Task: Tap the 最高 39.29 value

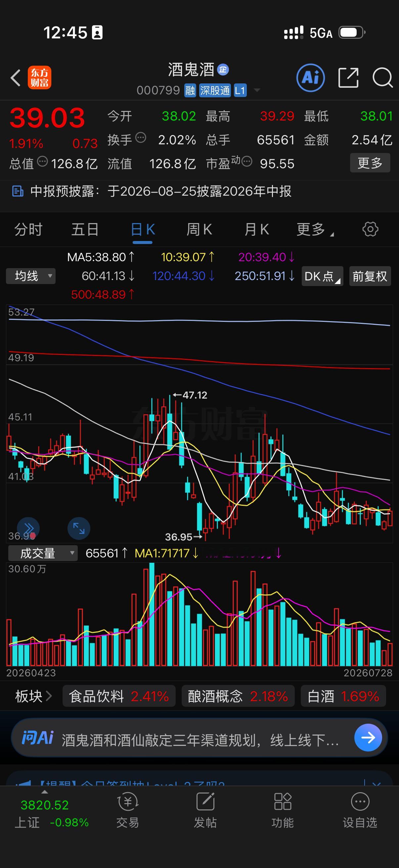Action: click(x=278, y=116)
